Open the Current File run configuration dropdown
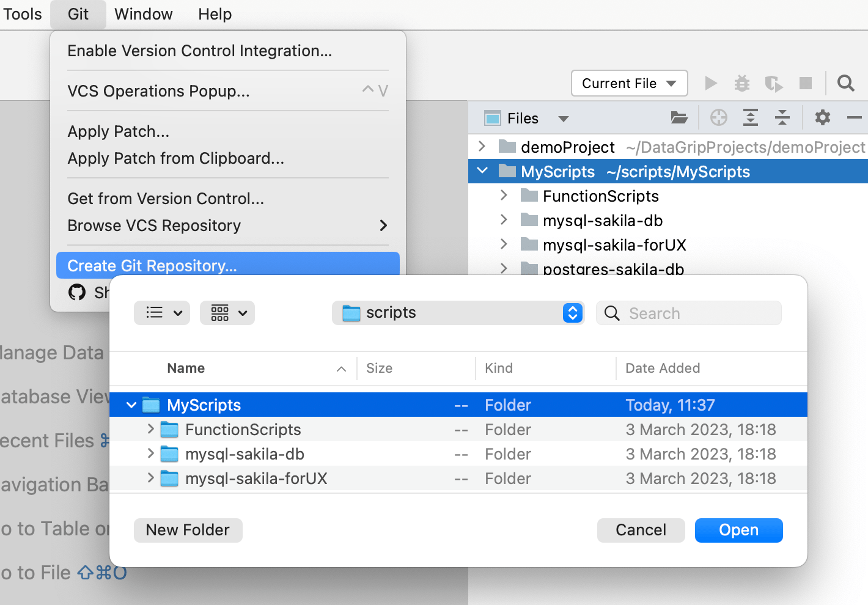868x605 pixels. 630,83
